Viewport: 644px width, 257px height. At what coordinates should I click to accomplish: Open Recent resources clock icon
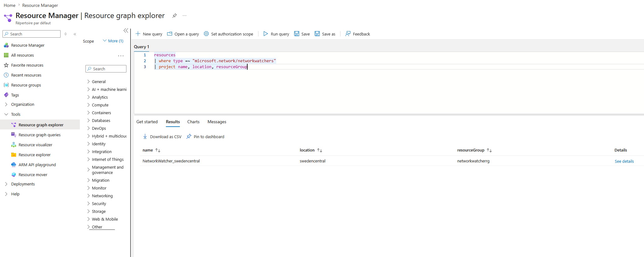(6, 75)
